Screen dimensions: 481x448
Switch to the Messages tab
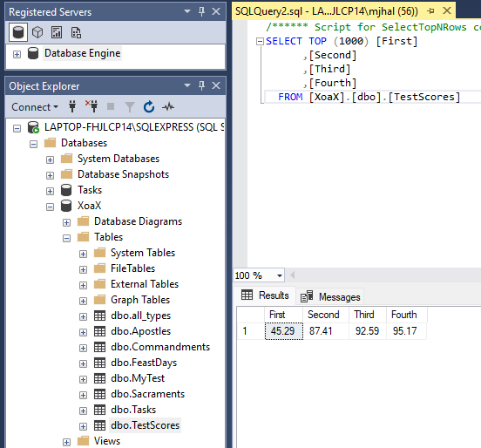[331, 296]
